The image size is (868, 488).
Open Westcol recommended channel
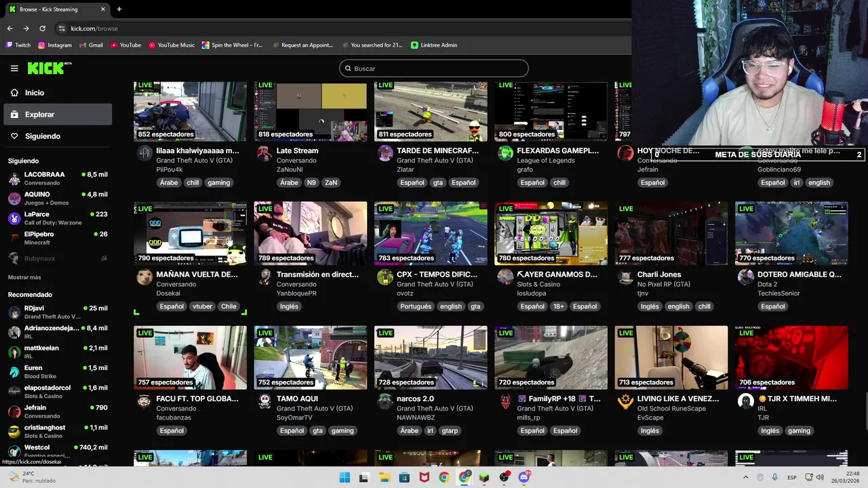coord(58,451)
